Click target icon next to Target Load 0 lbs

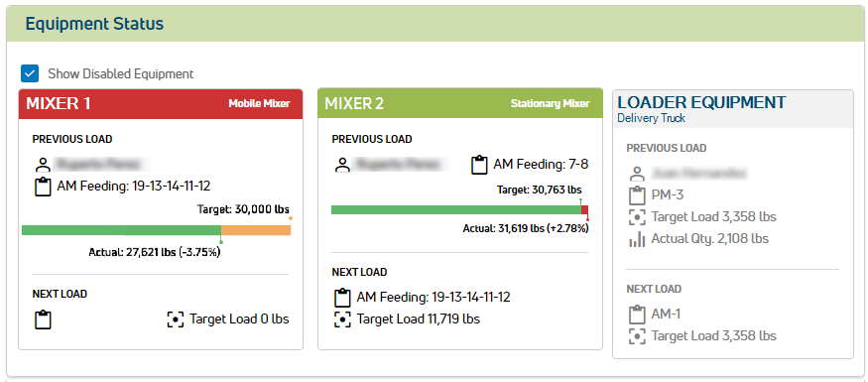point(176,319)
